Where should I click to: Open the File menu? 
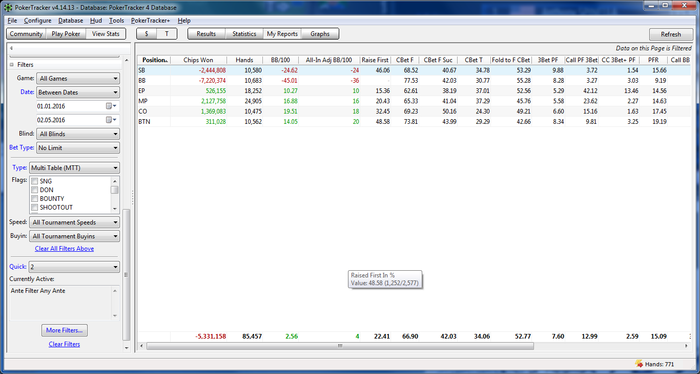pos(12,21)
